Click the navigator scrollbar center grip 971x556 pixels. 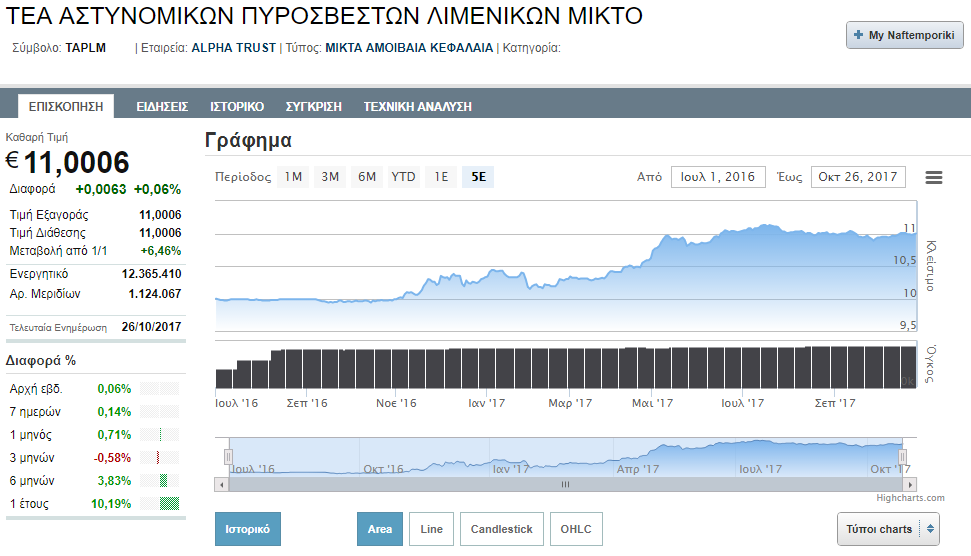click(565, 485)
